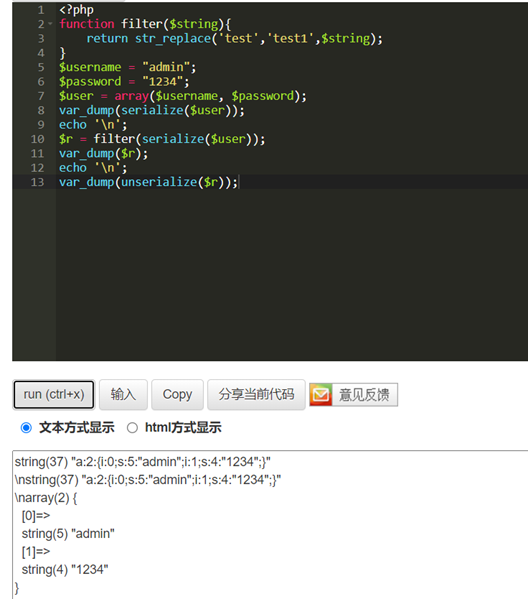This screenshot has width=528, height=599.
Task: Click the Copy button
Action: click(177, 394)
